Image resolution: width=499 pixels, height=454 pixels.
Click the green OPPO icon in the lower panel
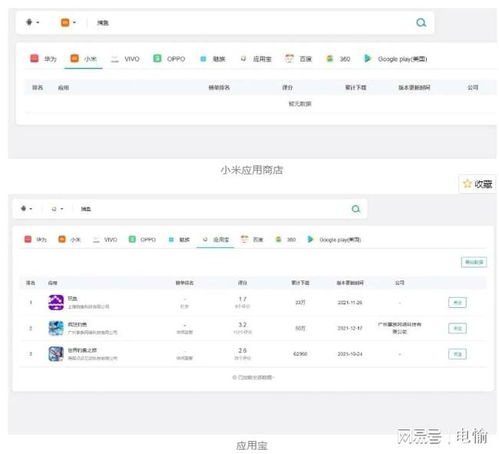132,239
